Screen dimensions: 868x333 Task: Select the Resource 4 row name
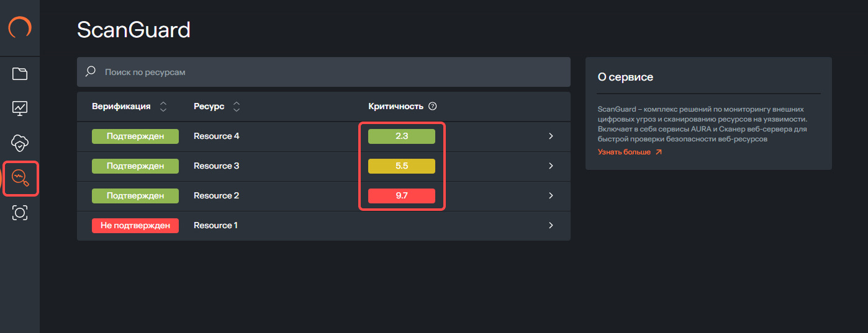coord(216,136)
